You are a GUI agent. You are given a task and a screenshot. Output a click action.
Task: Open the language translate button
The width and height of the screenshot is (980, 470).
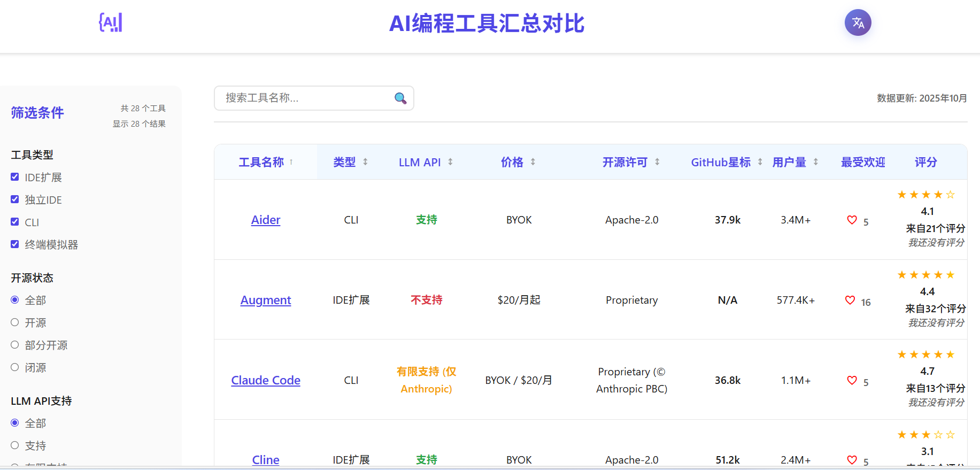coord(858,22)
